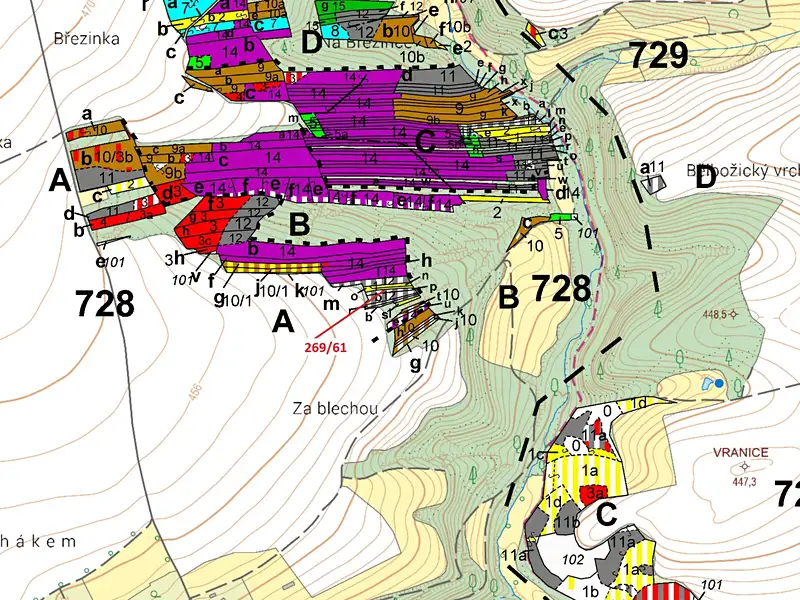Click the "1b" stand label
The width and height of the screenshot is (800, 600).
coord(590,592)
